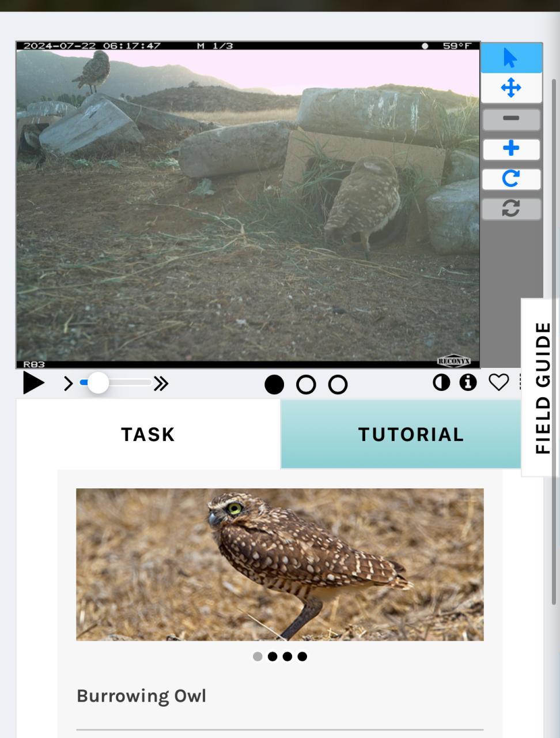Image resolution: width=560 pixels, height=738 pixels.
Task: Click the Burrowing Owl example photo
Action: pyautogui.click(x=280, y=564)
